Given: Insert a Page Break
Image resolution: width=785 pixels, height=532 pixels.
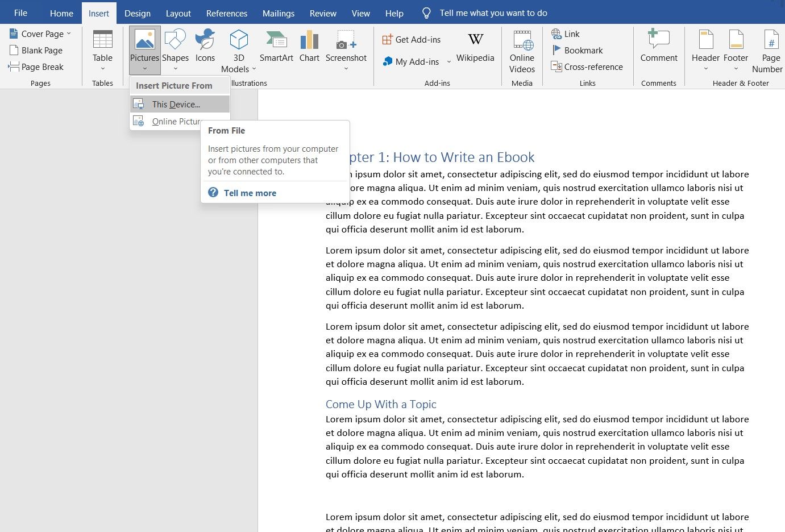Looking at the screenshot, I should point(39,66).
